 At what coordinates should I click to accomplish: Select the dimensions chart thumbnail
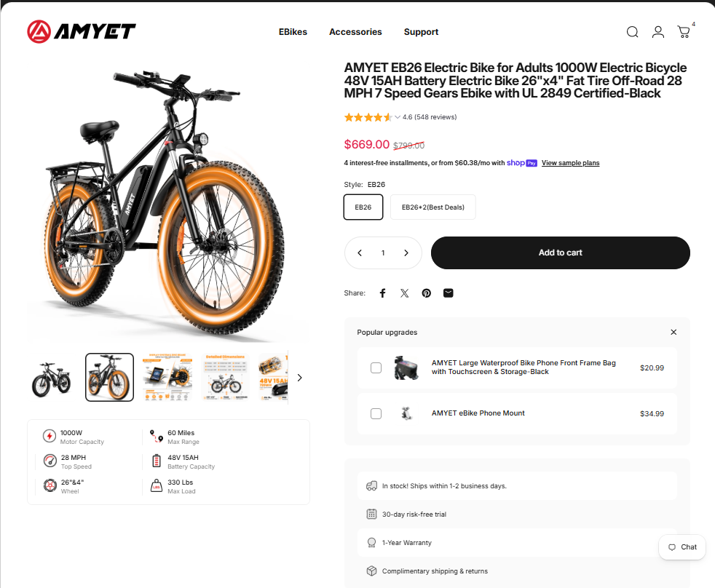click(x=225, y=378)
